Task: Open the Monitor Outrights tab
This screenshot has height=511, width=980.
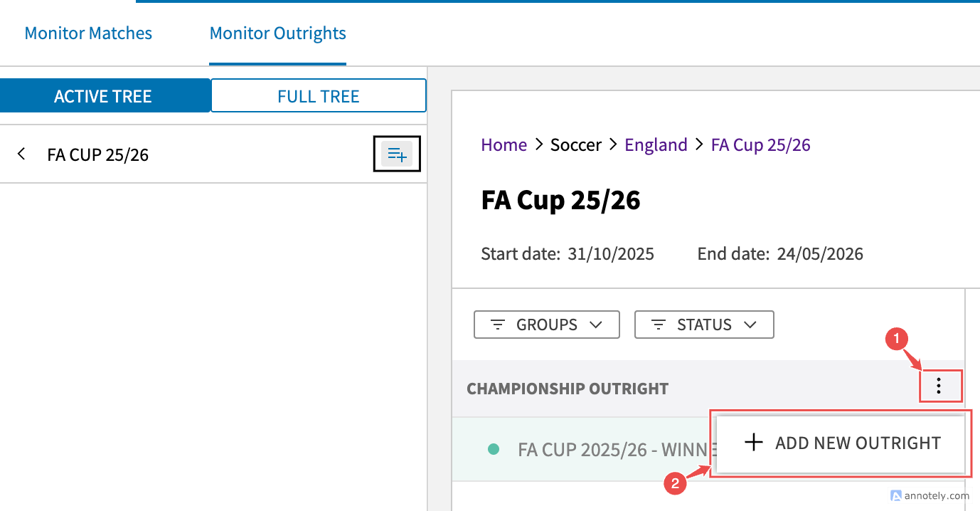Action: coord(277,33)
